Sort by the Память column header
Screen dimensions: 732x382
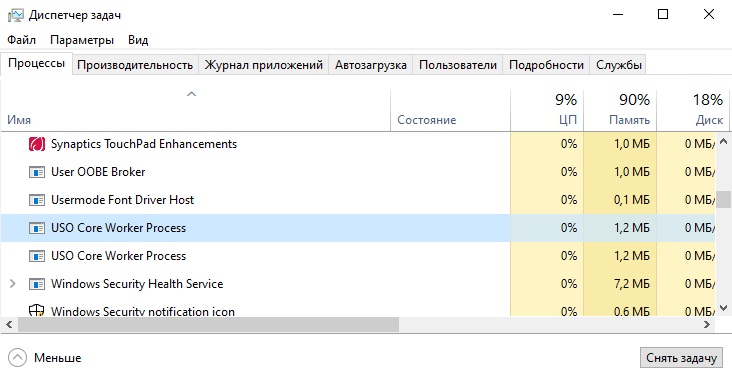click(x=620, y=111)
